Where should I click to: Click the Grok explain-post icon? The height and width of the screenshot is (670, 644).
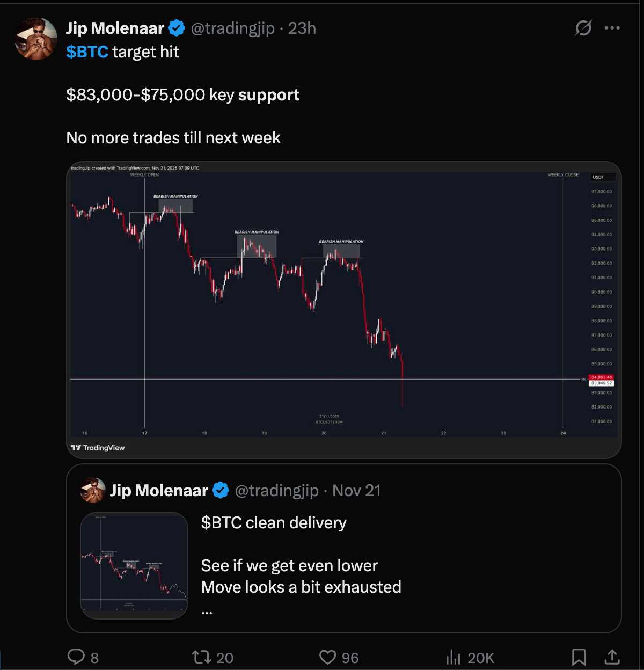tap(583, 28)
